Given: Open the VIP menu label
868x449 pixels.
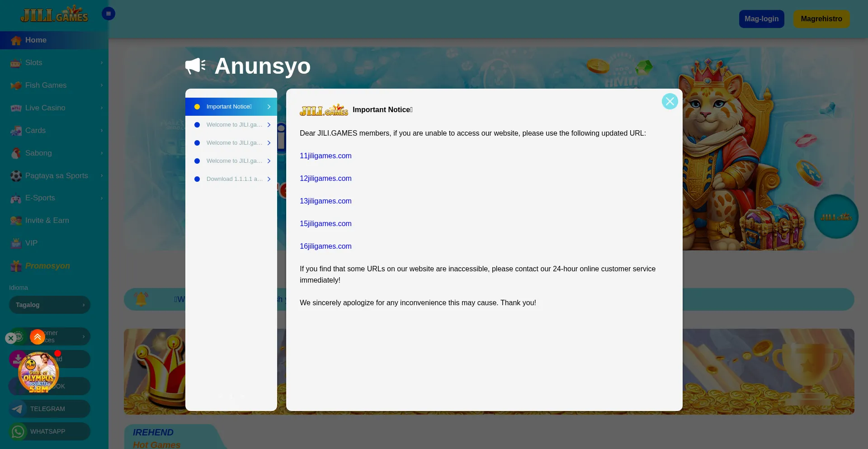Looking at the screenshot, I should point(31,243).
